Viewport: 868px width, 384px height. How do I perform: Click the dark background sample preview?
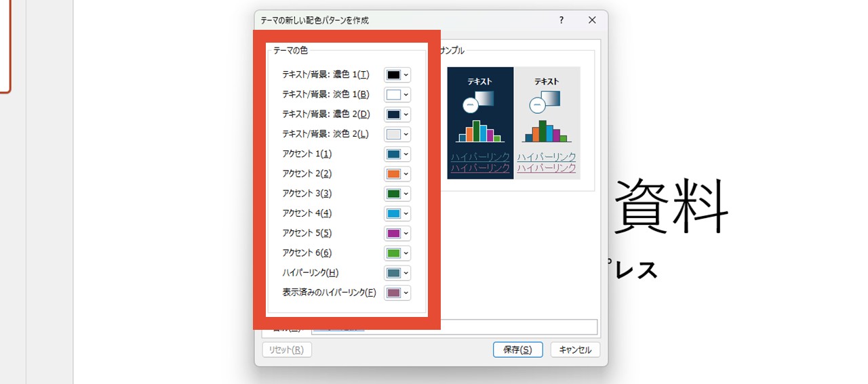pyautogui.click(x=480, y=123)
